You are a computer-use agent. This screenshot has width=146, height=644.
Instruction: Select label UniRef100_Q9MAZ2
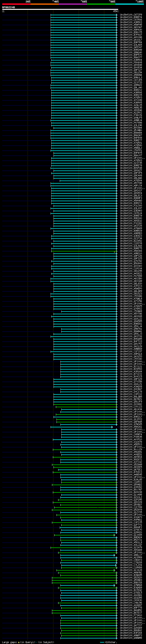click(x=131, y=85)
